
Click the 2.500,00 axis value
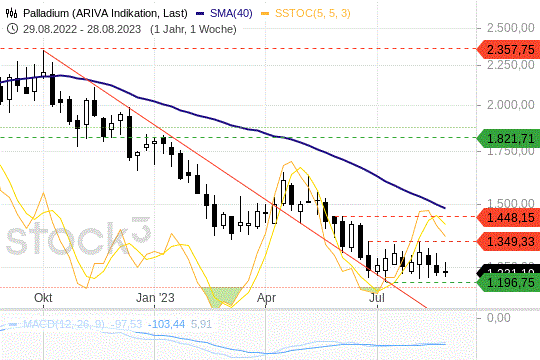click(x=511, y=28)
